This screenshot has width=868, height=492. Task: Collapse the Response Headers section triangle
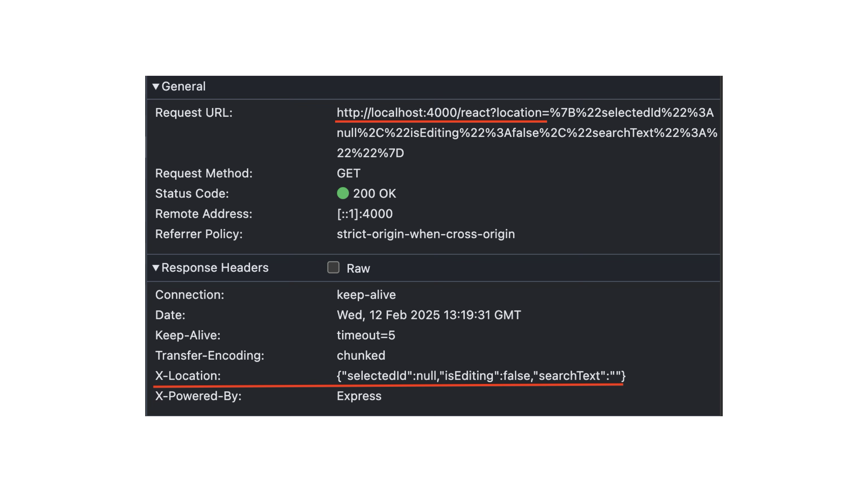click(x=156, y=268)
